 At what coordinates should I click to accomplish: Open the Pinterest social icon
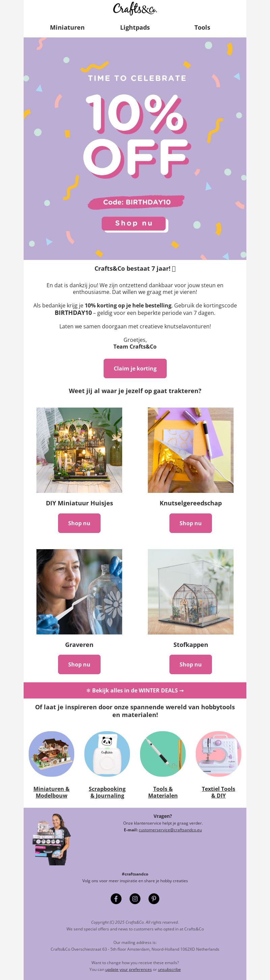point(154,899)
